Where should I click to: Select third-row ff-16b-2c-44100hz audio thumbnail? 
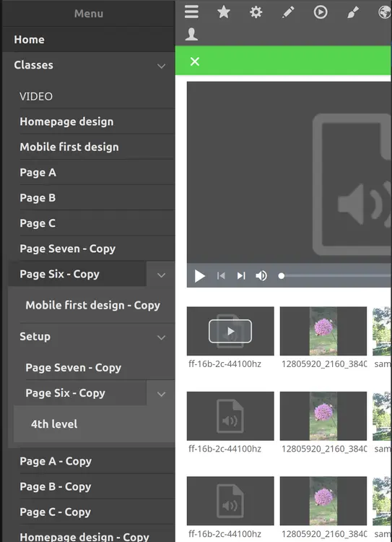230,502
